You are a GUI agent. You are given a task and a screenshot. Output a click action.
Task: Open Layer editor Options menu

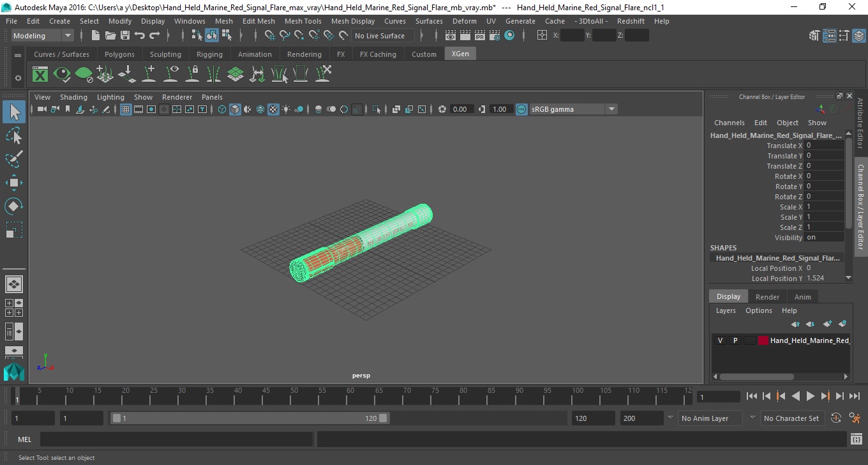[758, 310]
